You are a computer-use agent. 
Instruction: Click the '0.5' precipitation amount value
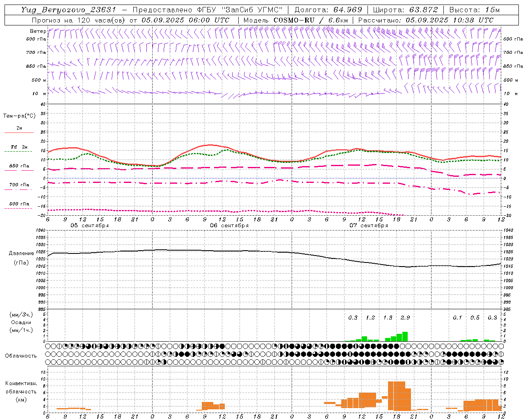475,317
